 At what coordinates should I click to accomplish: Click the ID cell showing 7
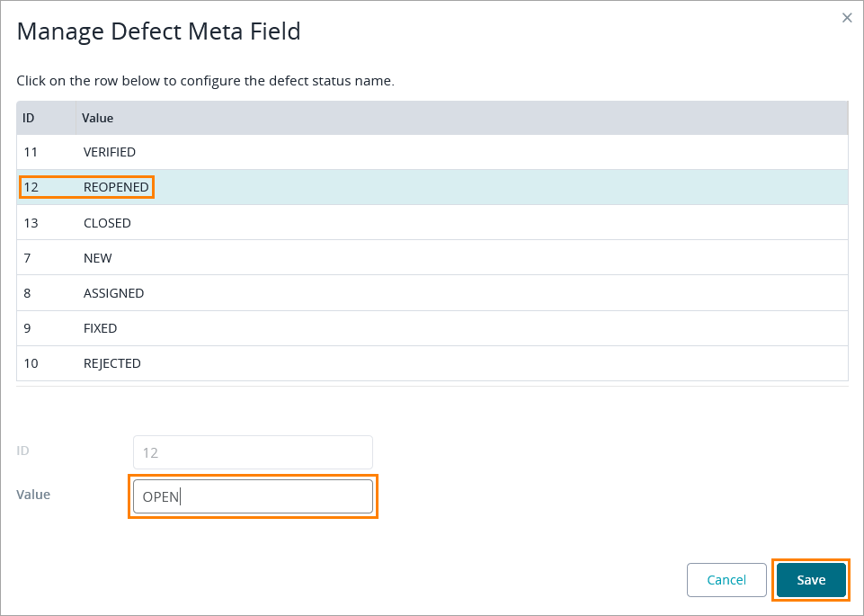(28, 258)
